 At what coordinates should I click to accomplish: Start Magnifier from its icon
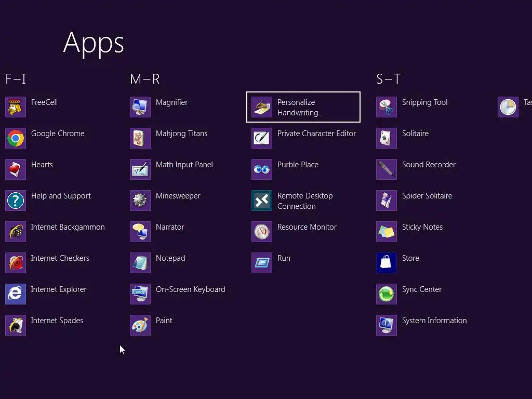coord(140,107)
